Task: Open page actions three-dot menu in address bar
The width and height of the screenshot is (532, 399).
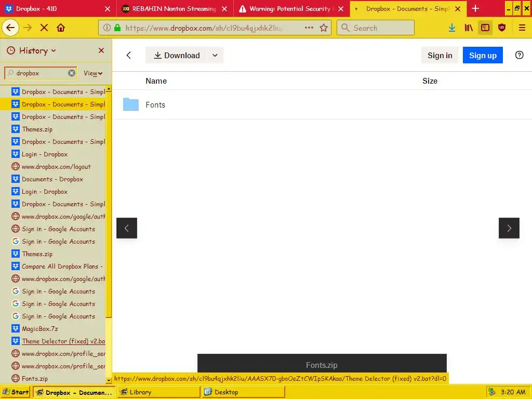Action: (x=309, y=28)
